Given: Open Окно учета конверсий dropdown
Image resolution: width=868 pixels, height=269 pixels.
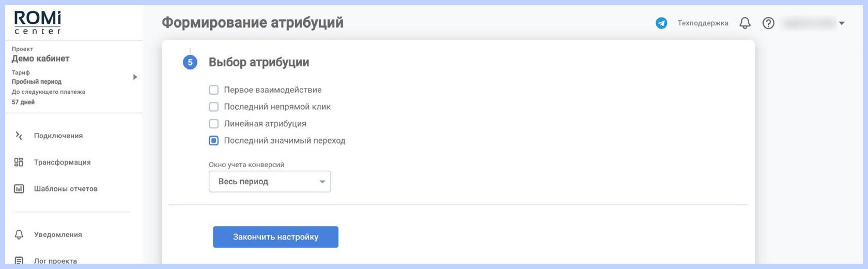Looking at the screenshot, I should click(270, 182).
